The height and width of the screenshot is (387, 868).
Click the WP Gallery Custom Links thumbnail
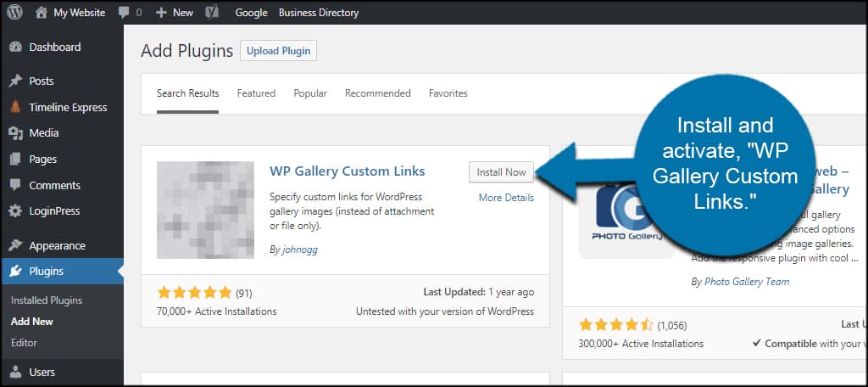pyautogui.click(x=205, y=210)
